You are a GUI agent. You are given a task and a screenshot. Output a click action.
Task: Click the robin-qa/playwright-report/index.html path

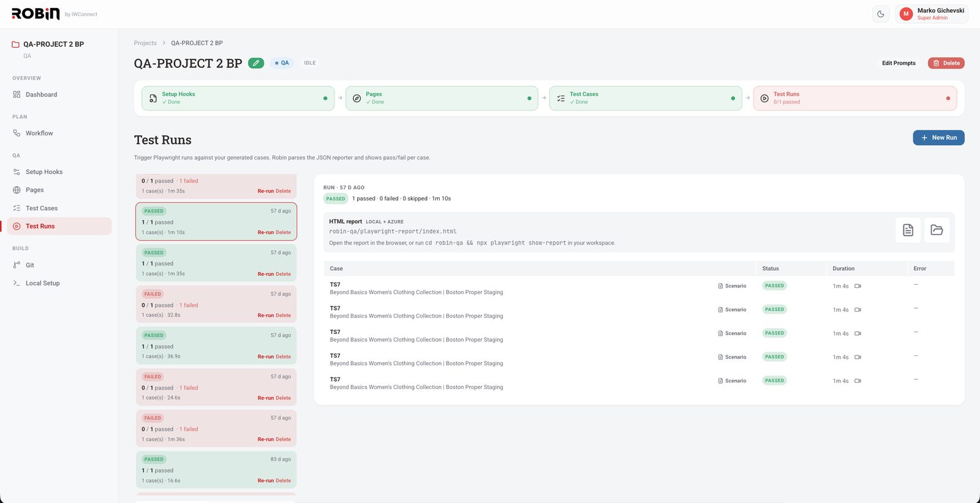pos(393,232)
